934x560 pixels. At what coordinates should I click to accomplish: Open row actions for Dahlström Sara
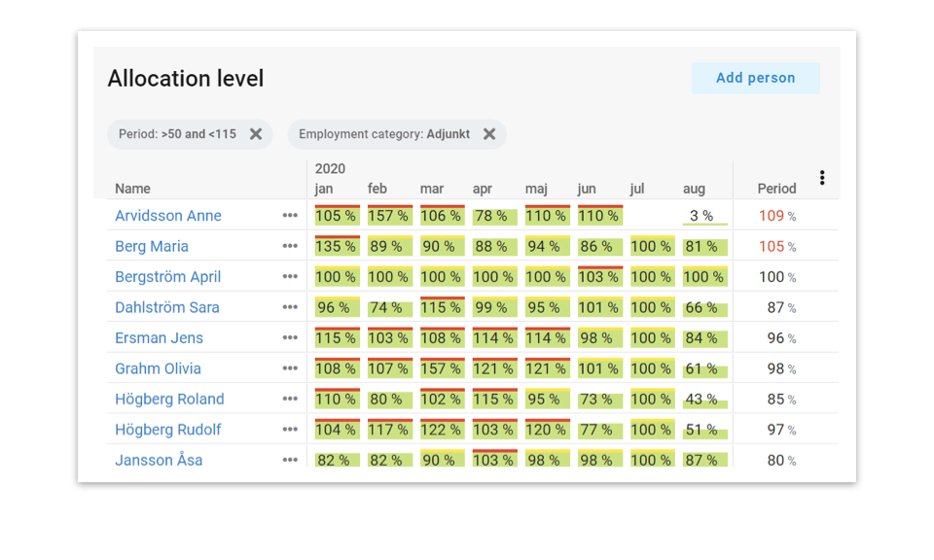(x=289, y=306)
